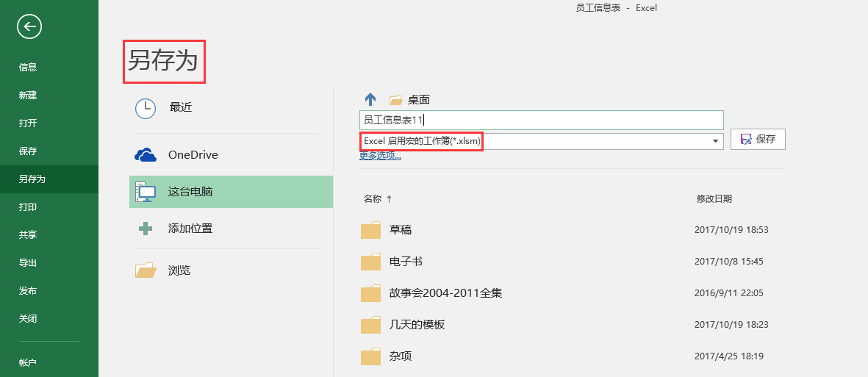
Task: Click the This PC computer icon
Action: pyautogui.click(x=146, y=192)
